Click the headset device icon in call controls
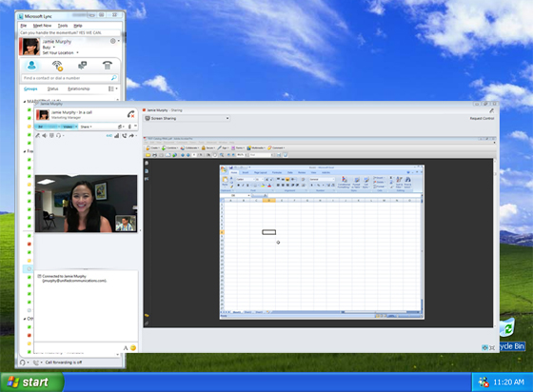Image resolution: width=533 pixels, height=392 pixels. 58,135
